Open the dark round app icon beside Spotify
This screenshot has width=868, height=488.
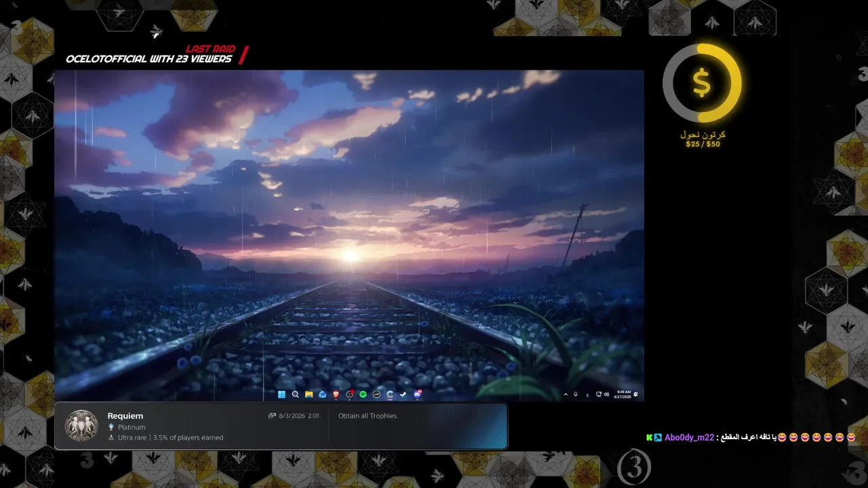click(376, 394)
